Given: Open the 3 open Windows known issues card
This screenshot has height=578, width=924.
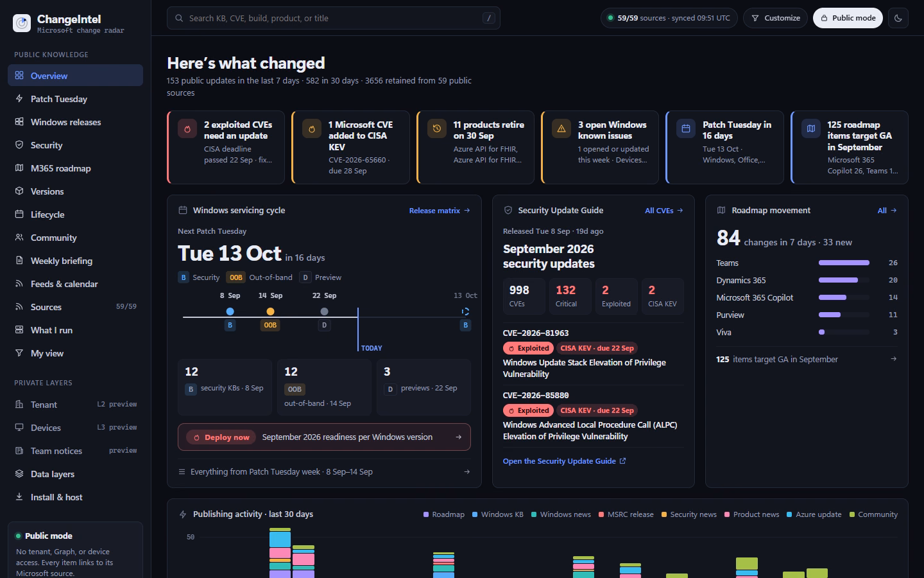Looking at the screenshot, I should point(600,148).
